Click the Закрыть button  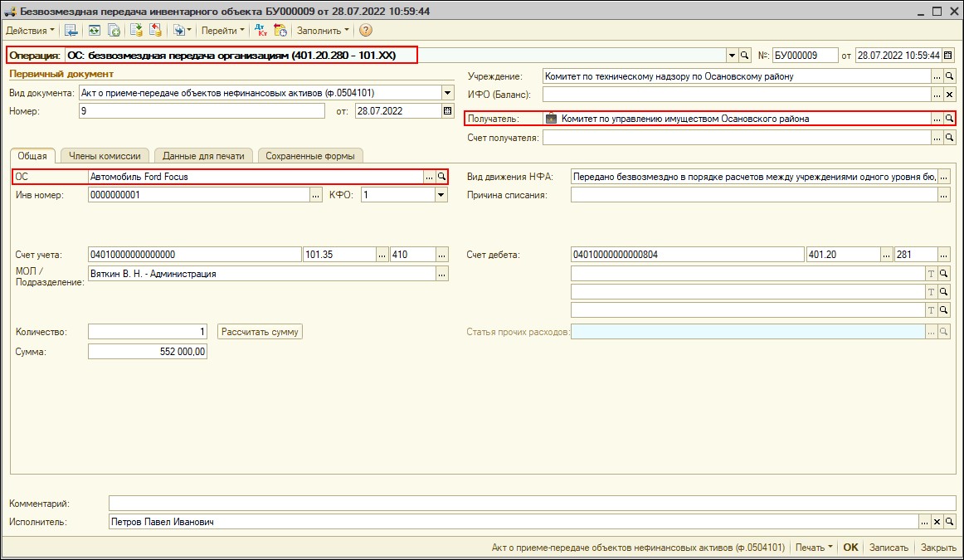coord(938,547)
